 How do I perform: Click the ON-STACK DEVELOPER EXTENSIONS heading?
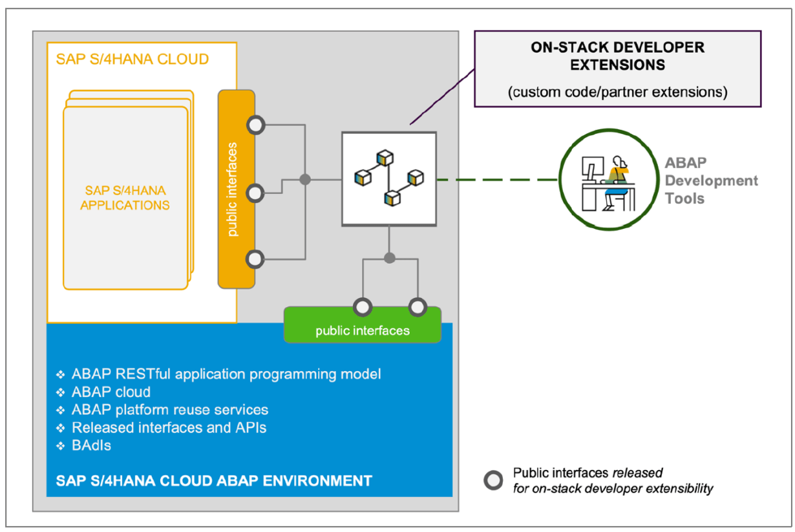[x=617, y=56]
